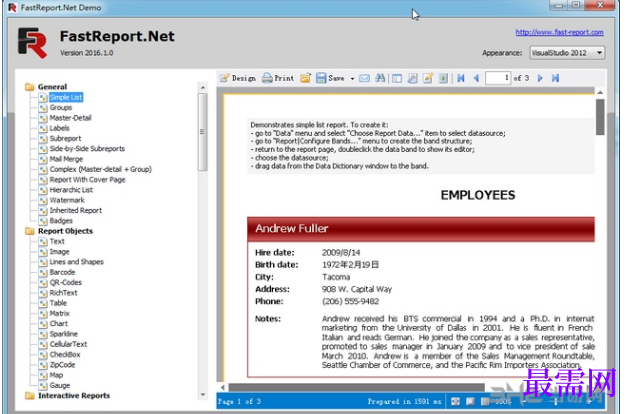Viewport: 635px width, 414px height.
Task: Click the 'Page 1 of 3' status text
Action: pos(239,401)
